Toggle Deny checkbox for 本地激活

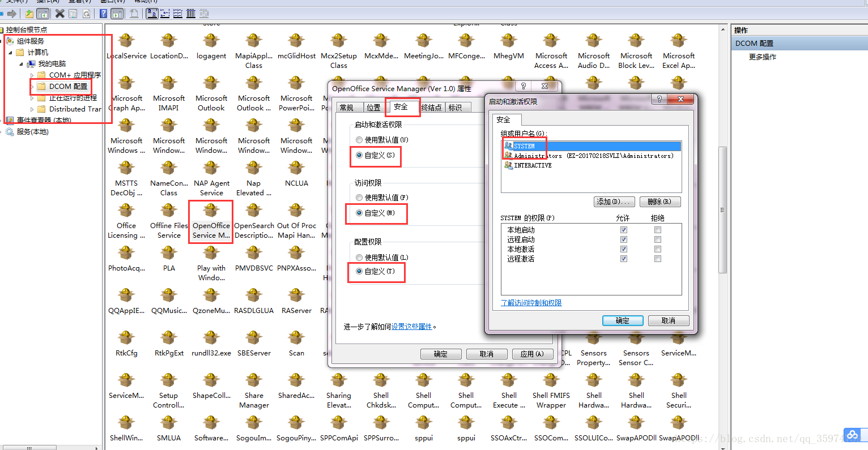[658, 249]
